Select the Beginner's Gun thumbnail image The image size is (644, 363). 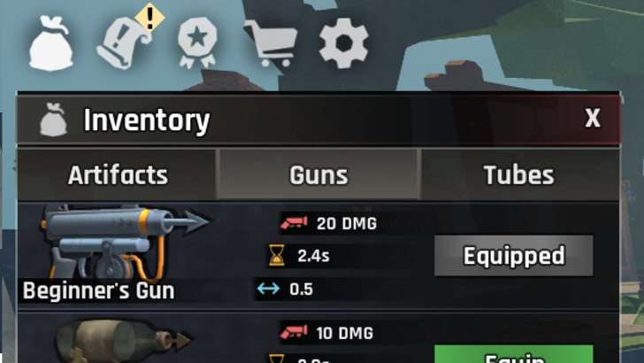pyautogui.click(x=123, y=243)
